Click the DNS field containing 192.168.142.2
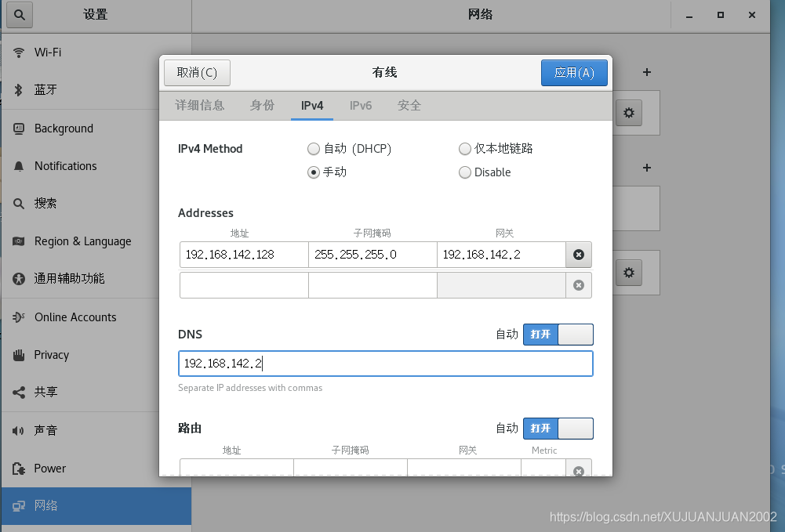 386,364
